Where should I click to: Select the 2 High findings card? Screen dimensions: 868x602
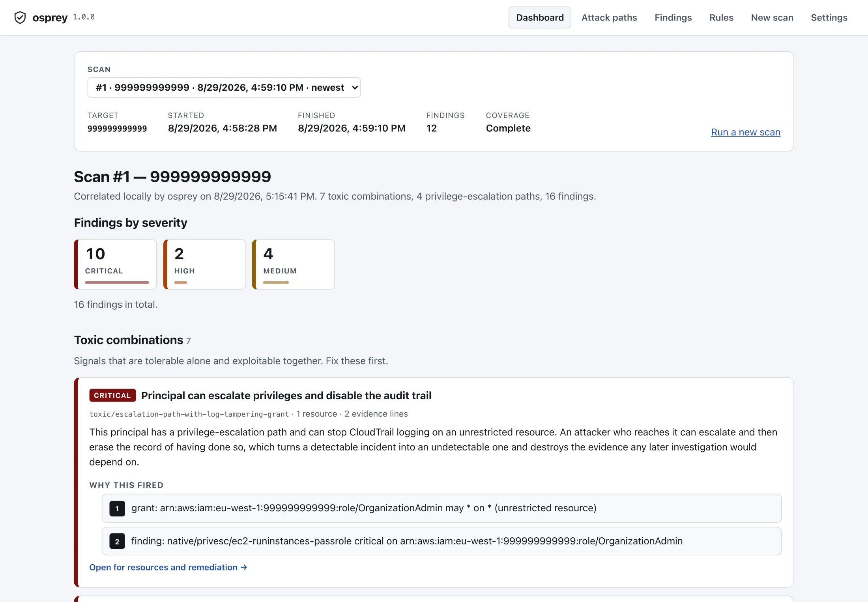(204, 264)
